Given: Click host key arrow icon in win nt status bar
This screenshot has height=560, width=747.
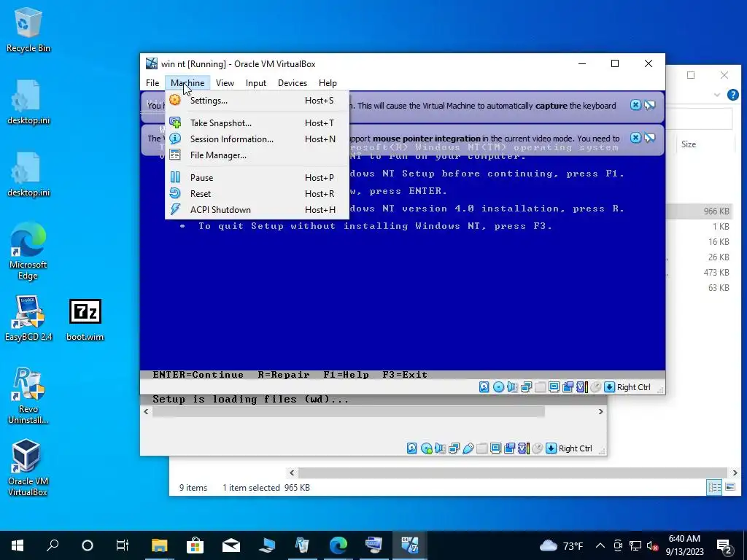Looking at the screenshot, I should (609, 387).
